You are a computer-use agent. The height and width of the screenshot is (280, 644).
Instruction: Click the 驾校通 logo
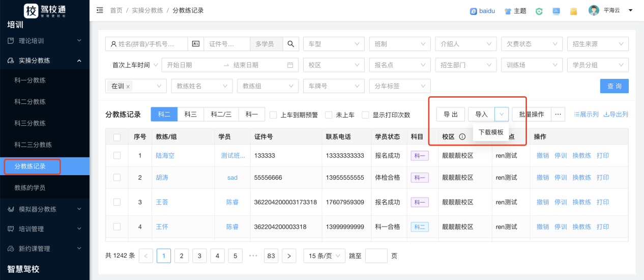click(x=44, y=10)
